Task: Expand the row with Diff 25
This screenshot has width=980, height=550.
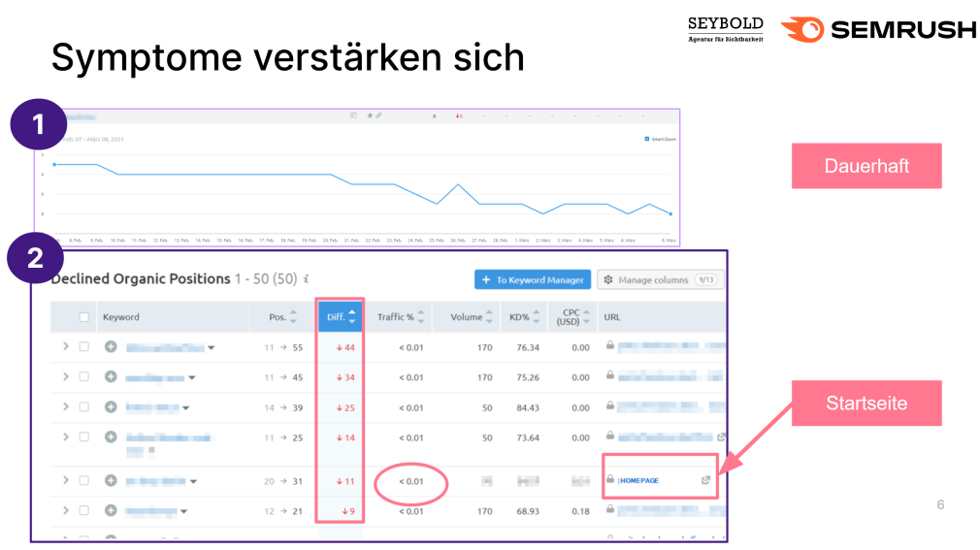Action: point(66,406)
